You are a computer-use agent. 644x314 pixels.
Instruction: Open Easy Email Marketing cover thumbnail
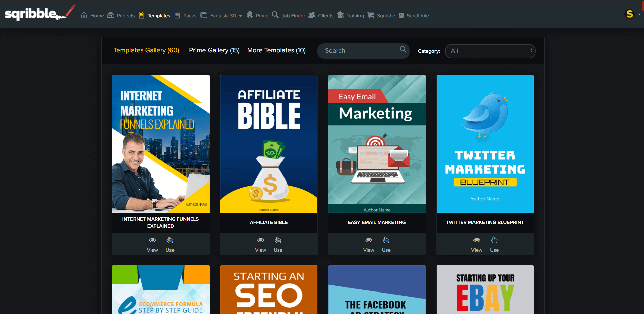click(x=377, y=144)
